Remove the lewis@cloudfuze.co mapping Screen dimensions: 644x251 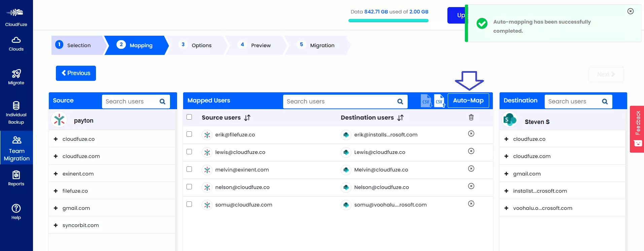[471, 151]
